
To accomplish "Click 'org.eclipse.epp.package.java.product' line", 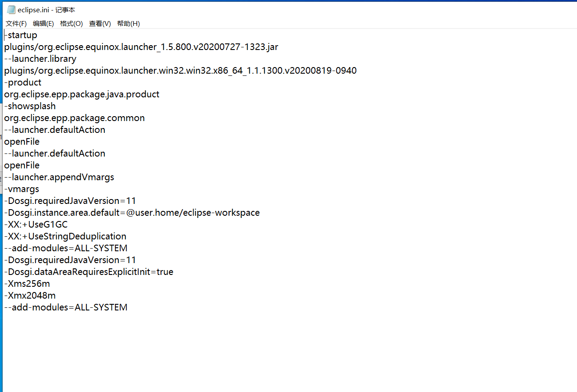I will click(x=82, y=94).
